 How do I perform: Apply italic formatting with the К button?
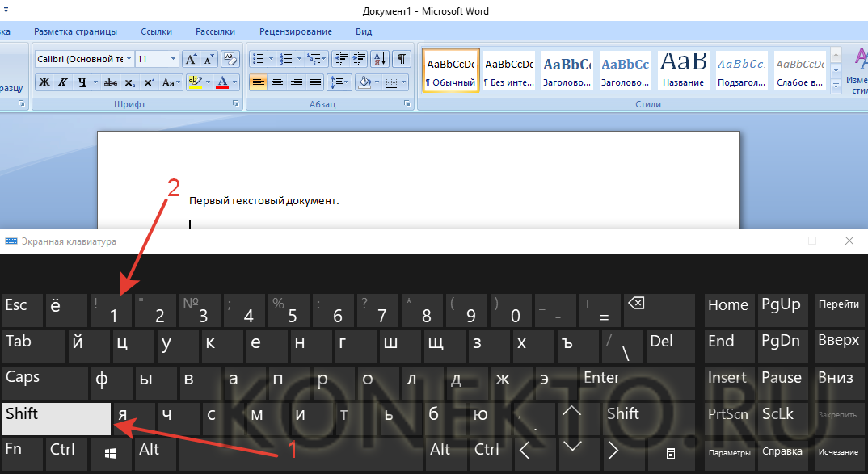(x=63, y=82)
